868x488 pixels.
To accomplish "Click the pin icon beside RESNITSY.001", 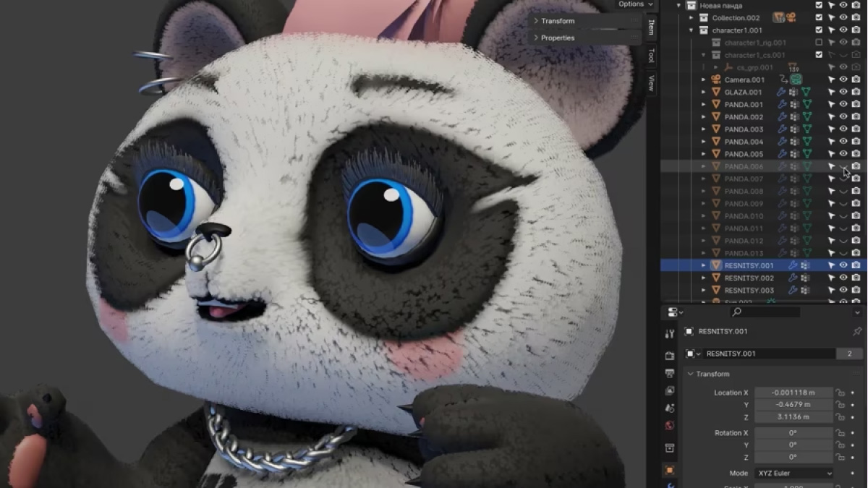I will coord(857,331).
